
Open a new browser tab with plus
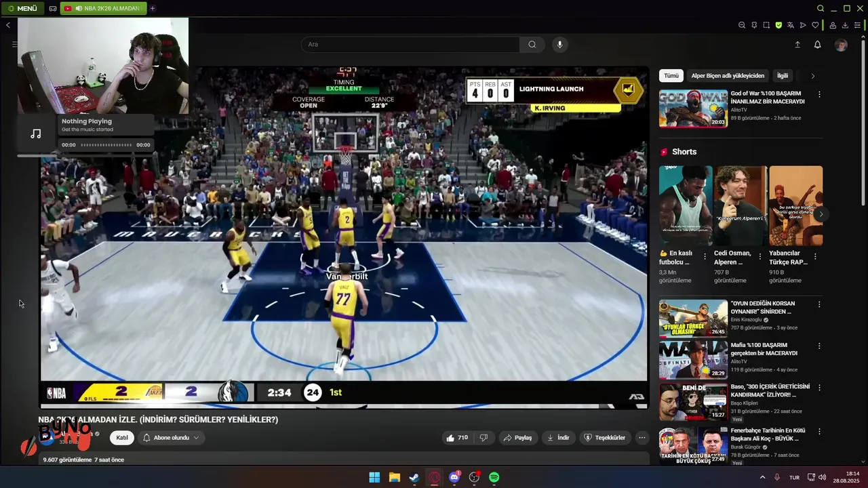(x=153, y=8)
